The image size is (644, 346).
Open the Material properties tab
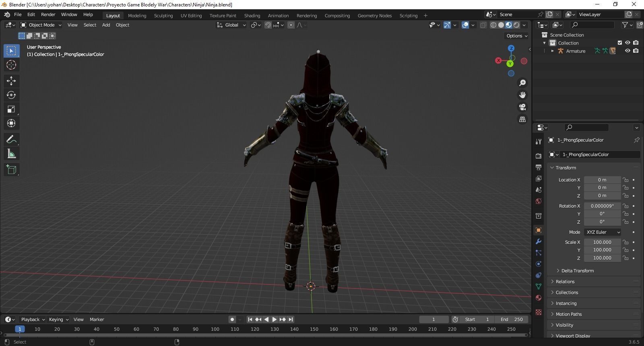(539, 298)
